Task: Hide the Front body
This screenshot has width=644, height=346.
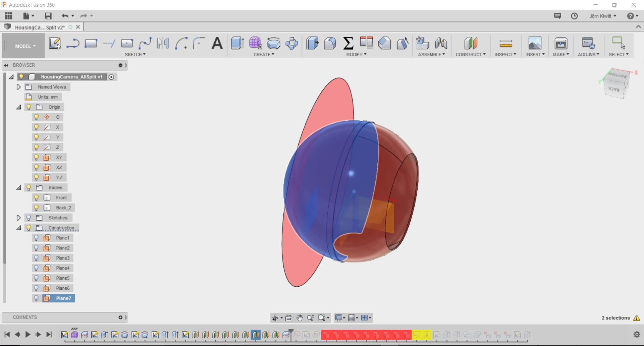Action: [x=37, y=197]
